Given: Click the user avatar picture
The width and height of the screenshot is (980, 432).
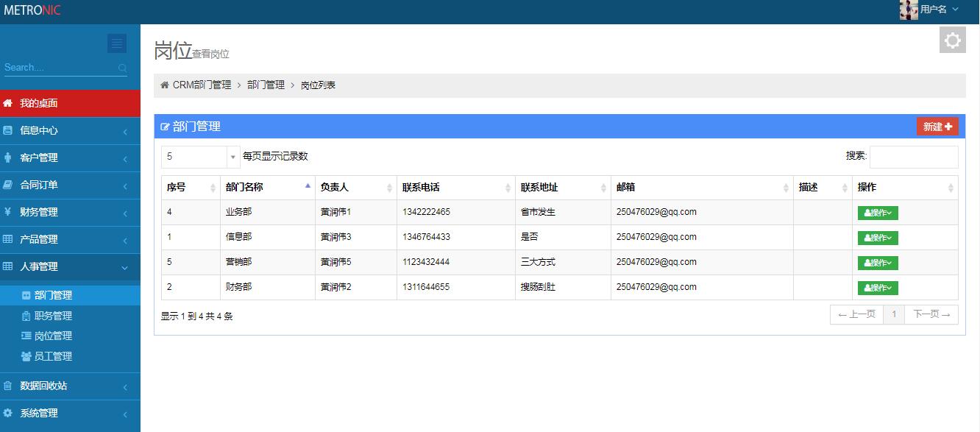Looking at the screenshot, I should point(909,10).
